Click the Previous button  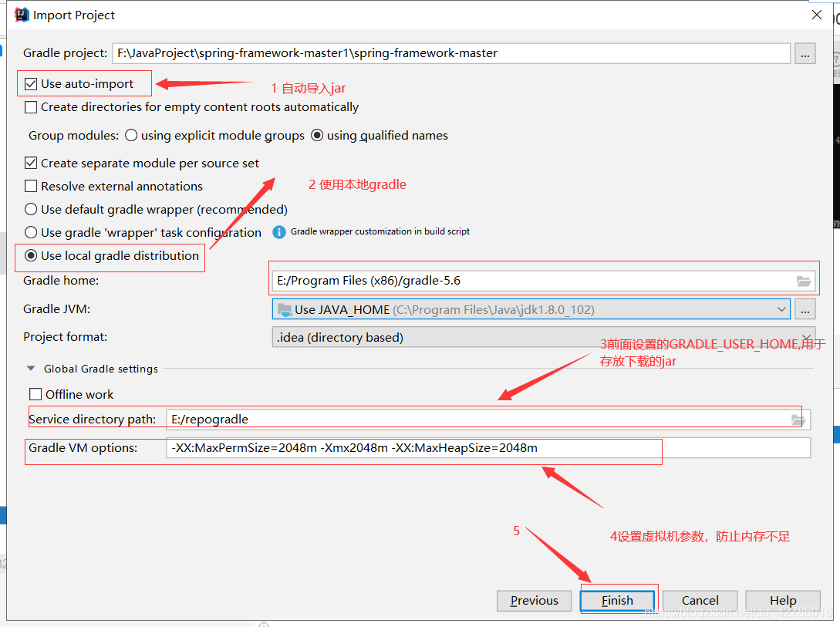534,601
